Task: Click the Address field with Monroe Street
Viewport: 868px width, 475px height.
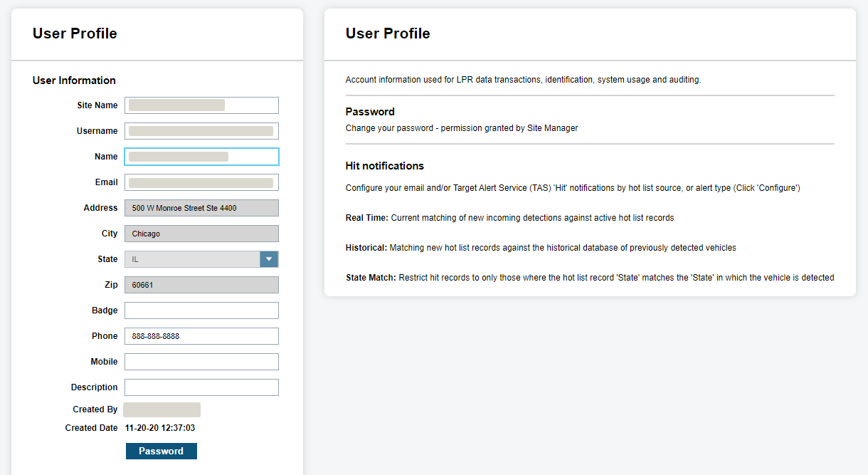Action: coord(201,208)
